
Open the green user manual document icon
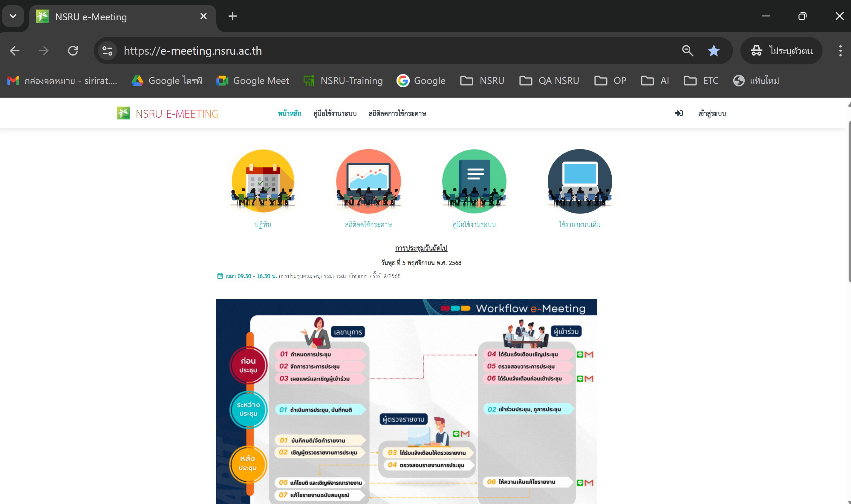coord(474,181)
